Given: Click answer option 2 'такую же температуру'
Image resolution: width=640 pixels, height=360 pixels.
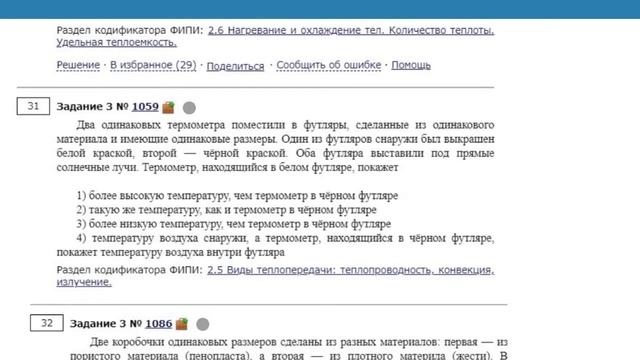Looking at the screenshot, I should coord(227,210).
